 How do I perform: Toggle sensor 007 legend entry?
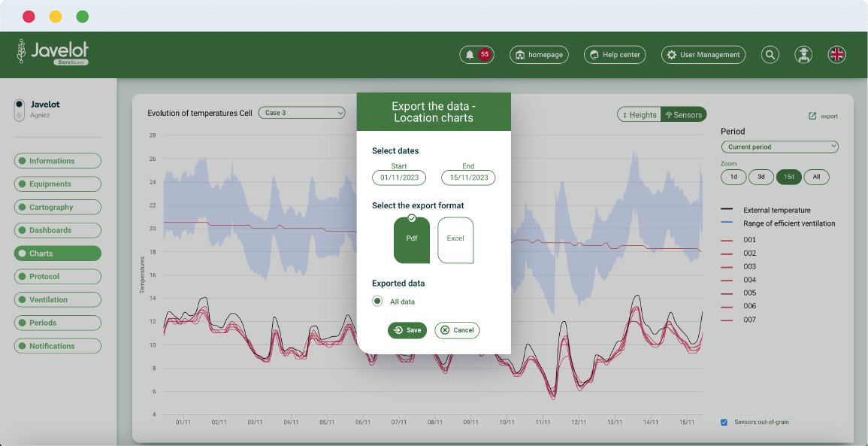coord(738,320)
